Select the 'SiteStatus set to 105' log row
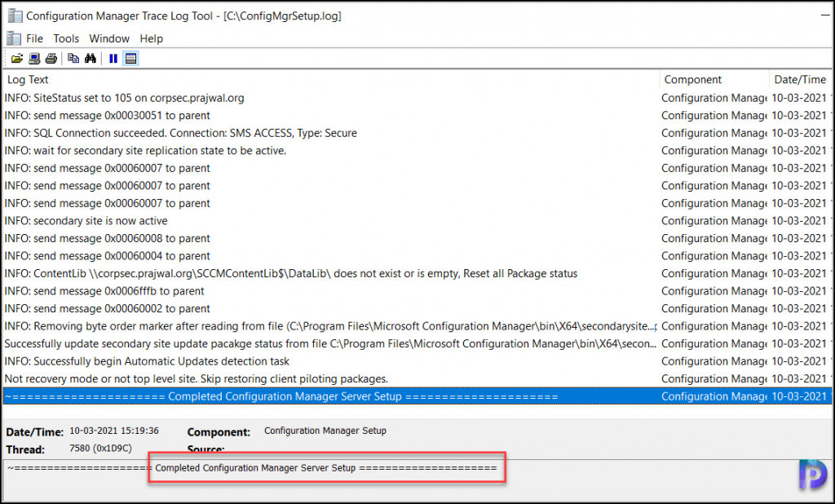 [417, 98]
